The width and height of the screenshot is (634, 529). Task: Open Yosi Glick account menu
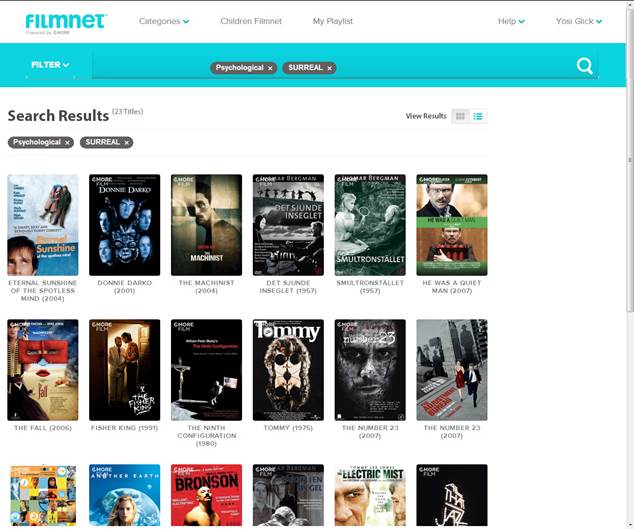pyautogui.click(x=579, y=21)
